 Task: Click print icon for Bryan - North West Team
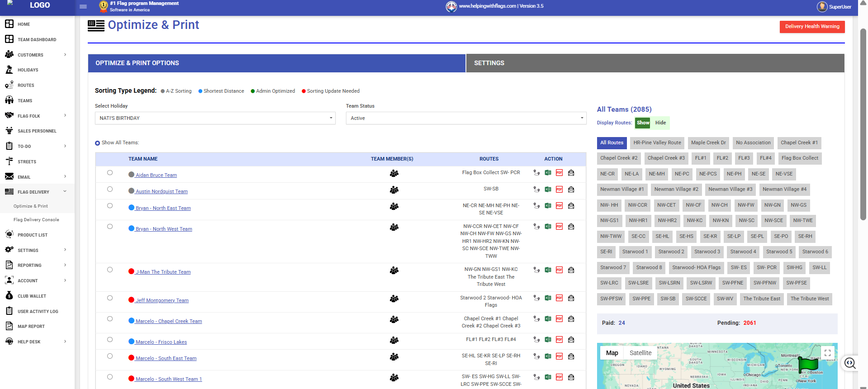pyautogui.click(x=571, y=227)
